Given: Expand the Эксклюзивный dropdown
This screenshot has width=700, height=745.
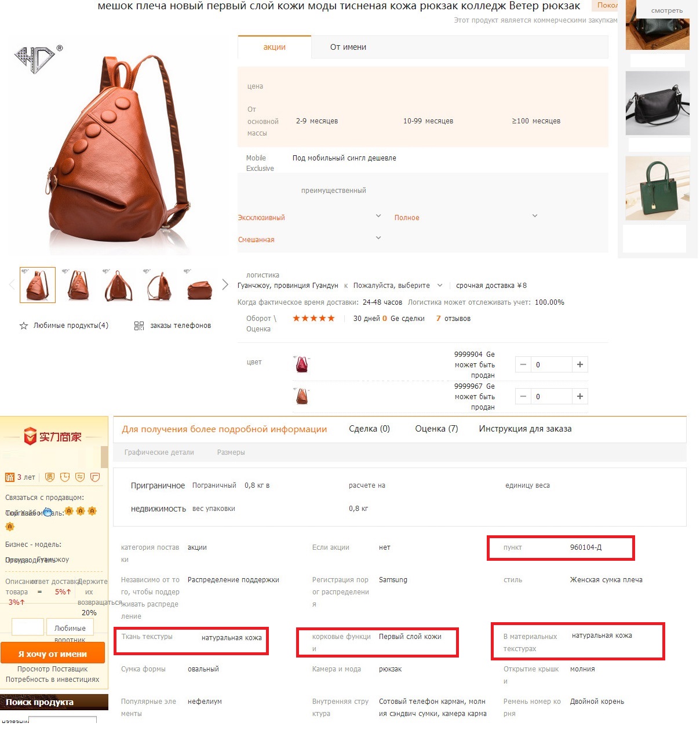Looking at the screenshot, I should (x=378, y=216).
